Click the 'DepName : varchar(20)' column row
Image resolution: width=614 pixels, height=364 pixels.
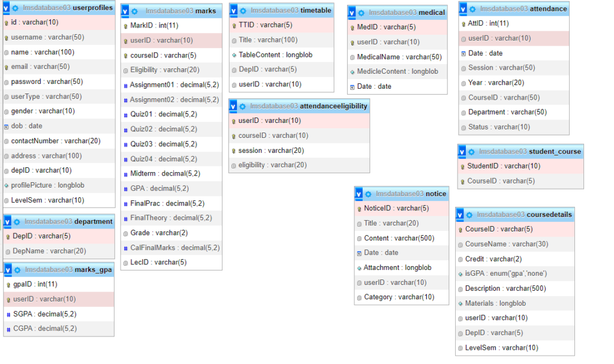pyautogui.click(x=59, y=251)
